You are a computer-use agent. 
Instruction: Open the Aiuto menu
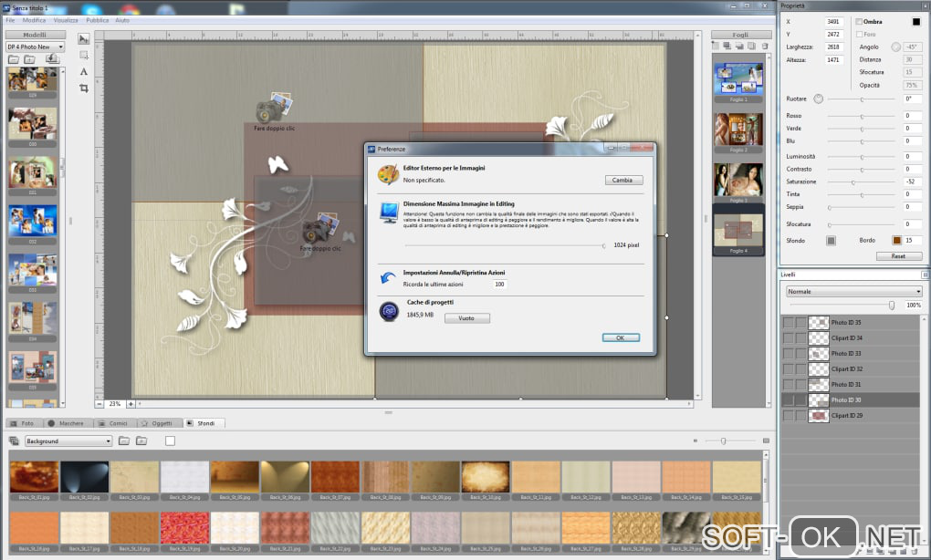pyautogui.click(x=122, y=20)
